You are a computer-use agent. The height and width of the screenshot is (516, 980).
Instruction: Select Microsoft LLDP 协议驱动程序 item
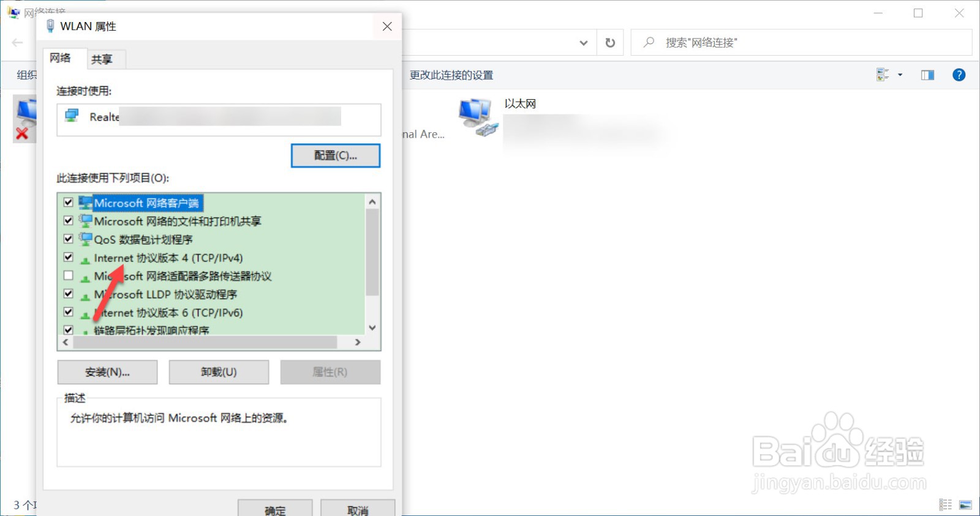(x=165, y=294)
